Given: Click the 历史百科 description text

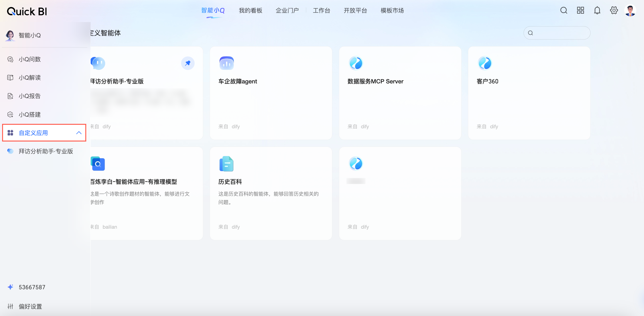Looking at the screenshot, I should (x=268, y=198).
